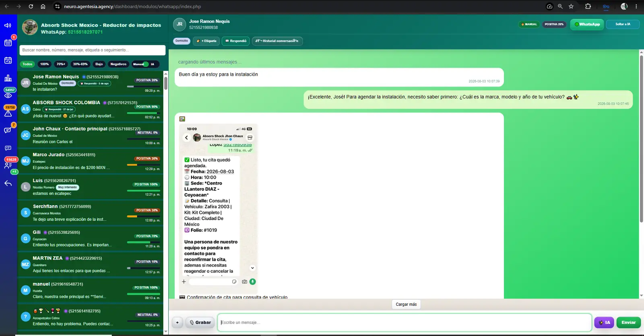Image resolution: width=644 pixels, height=336 pixels.
Task: Click the Absorb Shock Mexico profile picture
Action: point(30,27)
